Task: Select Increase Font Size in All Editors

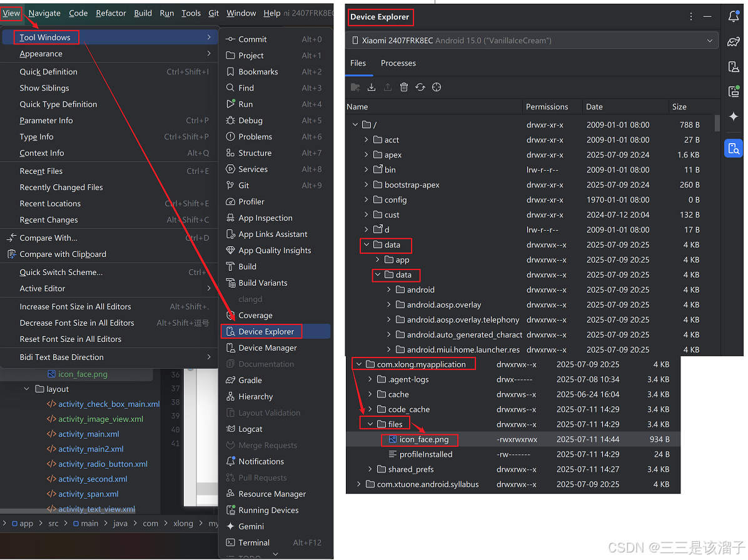Action: pos(109,306)
